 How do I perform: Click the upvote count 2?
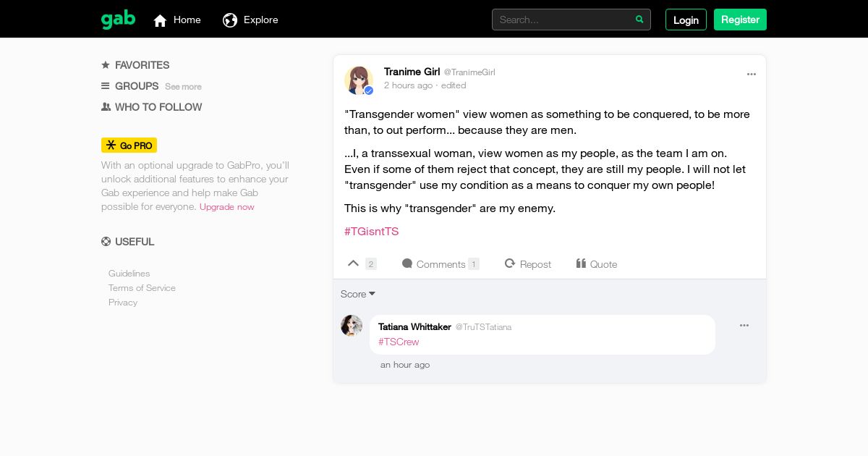(x=371, y=264)
